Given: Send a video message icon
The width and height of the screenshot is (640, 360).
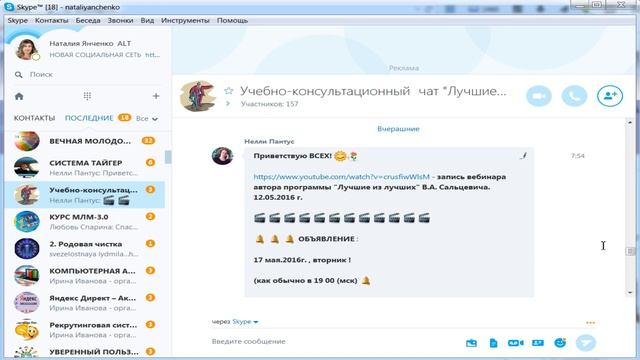Looking at the screenshot, I should pyautogui.click(x=516, y=343).
